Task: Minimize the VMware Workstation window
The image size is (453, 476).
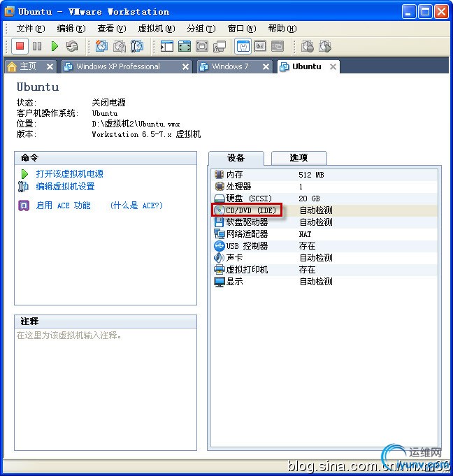Action: pos(409,12)
